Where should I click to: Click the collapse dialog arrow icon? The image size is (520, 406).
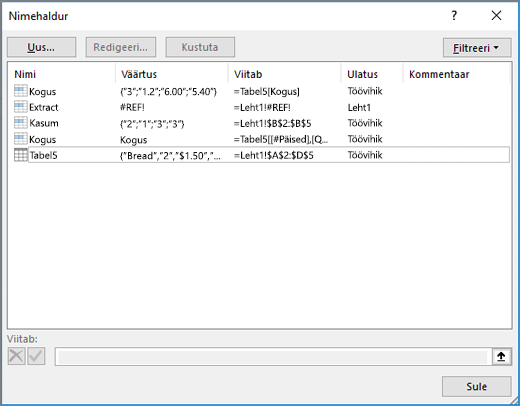click(501, 356)
